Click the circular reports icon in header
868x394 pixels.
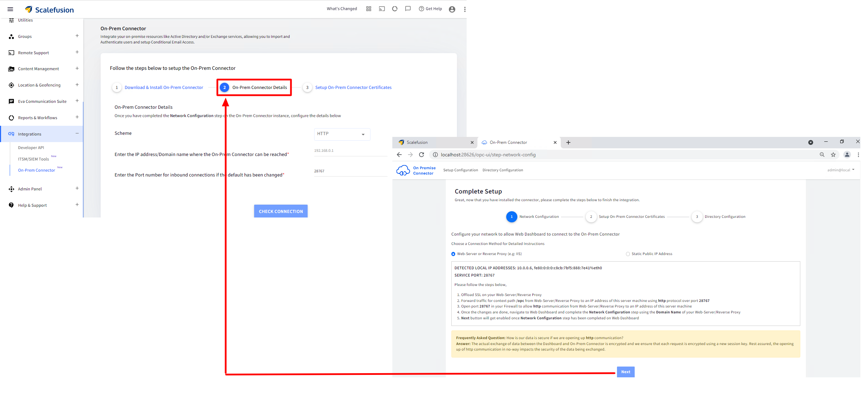pyautogui.click(x=395, y=9)
